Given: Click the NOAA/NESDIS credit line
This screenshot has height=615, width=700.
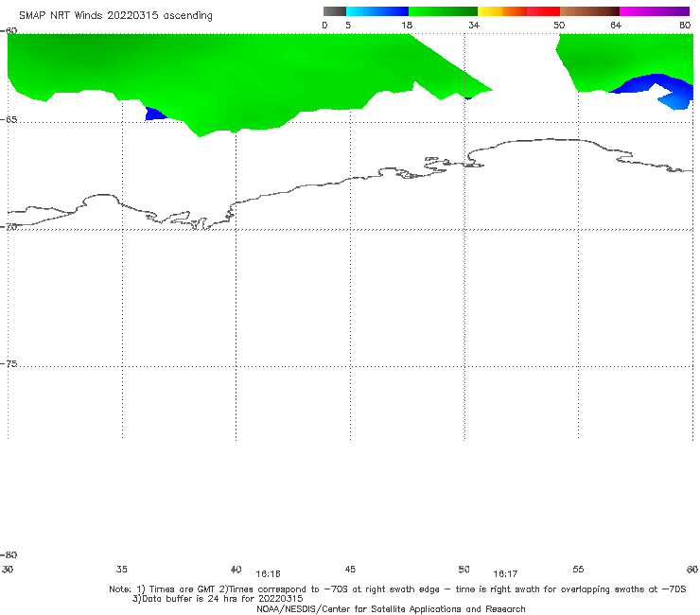Looking at the screenshot, I should (391, 608).
